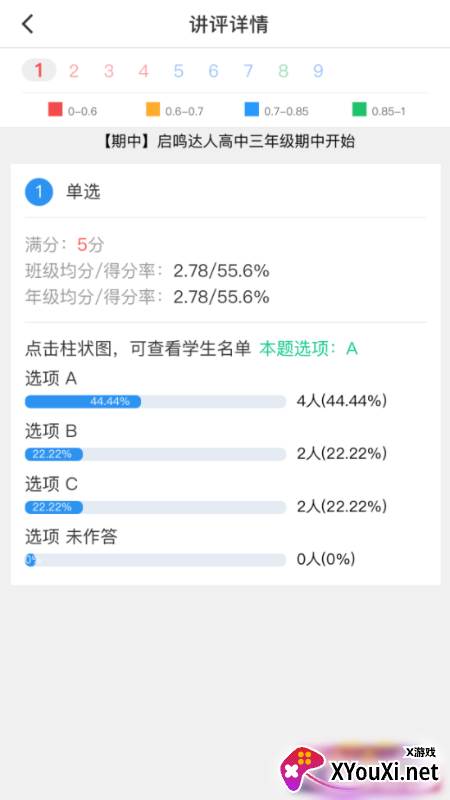Tap the unanswered 未作答 bar

[155, 560]
